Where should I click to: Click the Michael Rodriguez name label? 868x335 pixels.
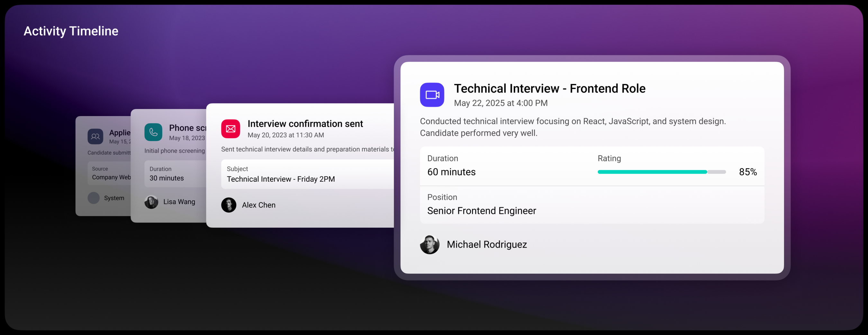click(487, 244)
